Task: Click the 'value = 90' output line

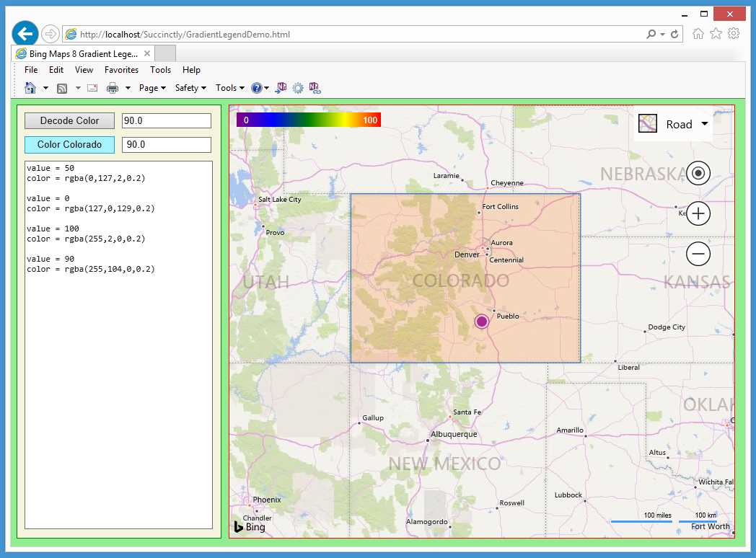Action: (50, 259)
